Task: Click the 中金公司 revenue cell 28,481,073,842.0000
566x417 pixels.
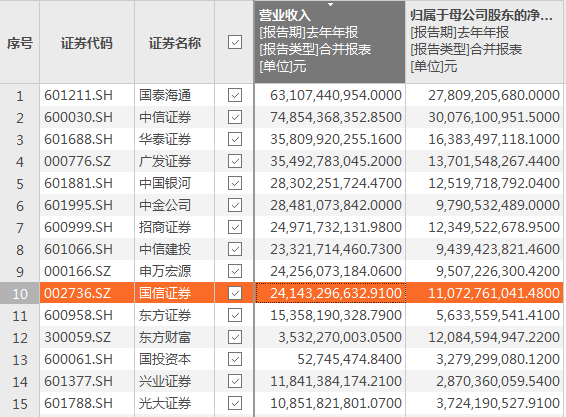Action: [330, 205]
